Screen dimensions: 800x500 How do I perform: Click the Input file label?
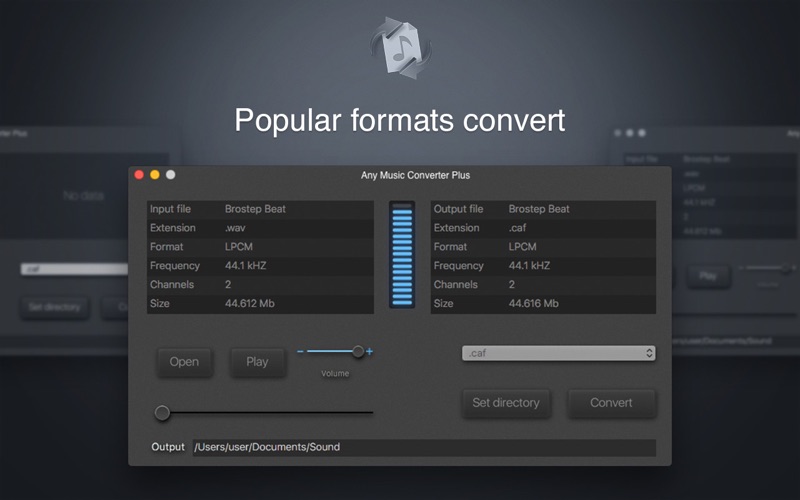click(170, 209)
